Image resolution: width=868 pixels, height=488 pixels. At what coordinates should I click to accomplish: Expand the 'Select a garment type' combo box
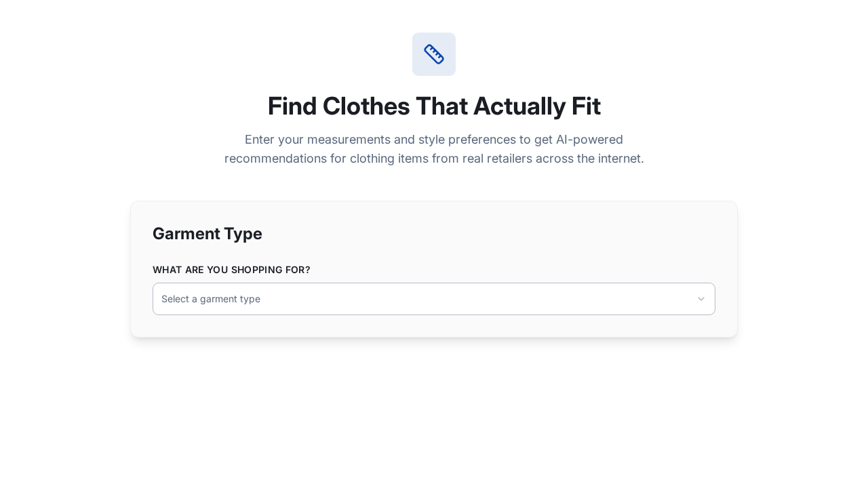[x=434, y=299]
